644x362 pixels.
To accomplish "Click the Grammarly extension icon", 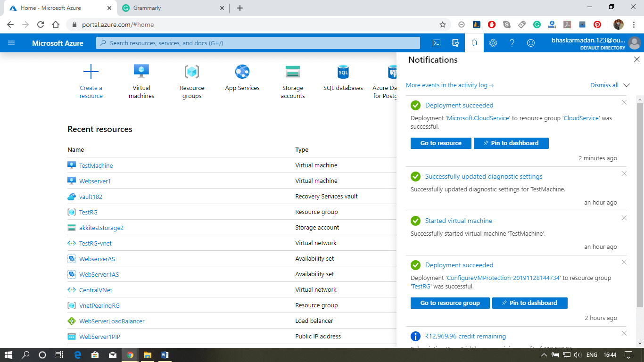I will (x=537, y=25).
